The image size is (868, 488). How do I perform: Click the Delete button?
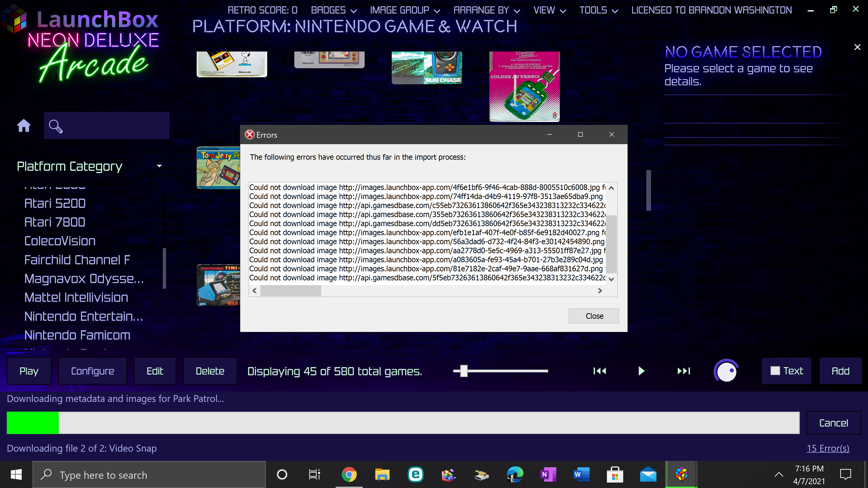pos(210,371)
